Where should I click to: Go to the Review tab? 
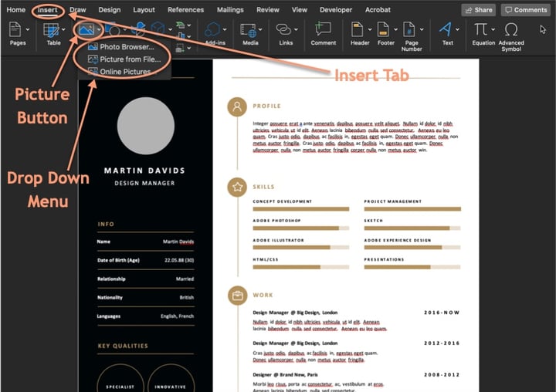[x=268, y=10]
